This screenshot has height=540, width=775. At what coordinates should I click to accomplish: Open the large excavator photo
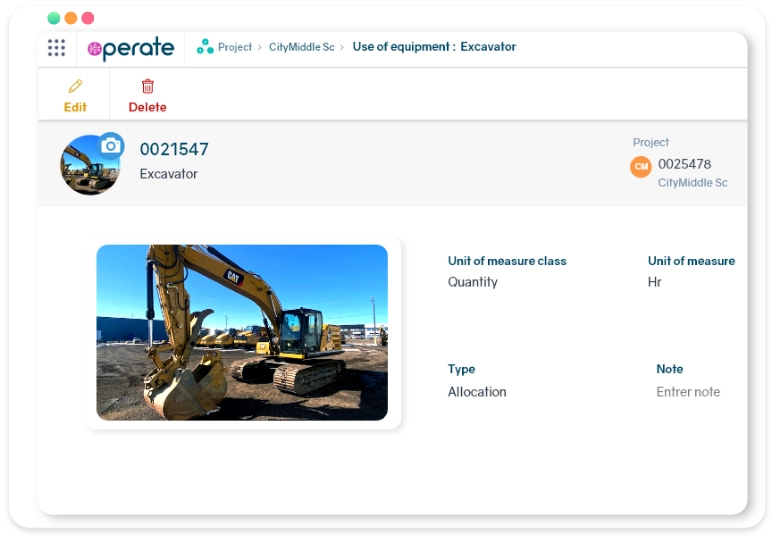click(x=242, y=332)
